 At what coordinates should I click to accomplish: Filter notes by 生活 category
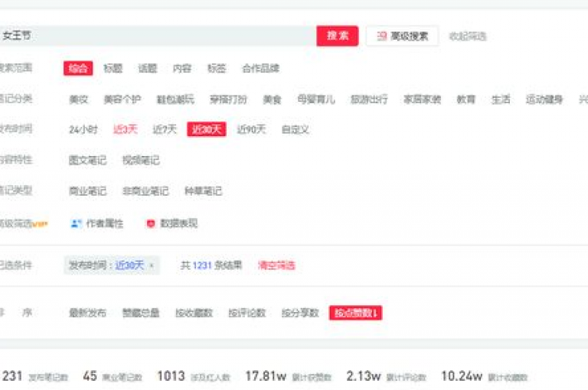[501, 99]
